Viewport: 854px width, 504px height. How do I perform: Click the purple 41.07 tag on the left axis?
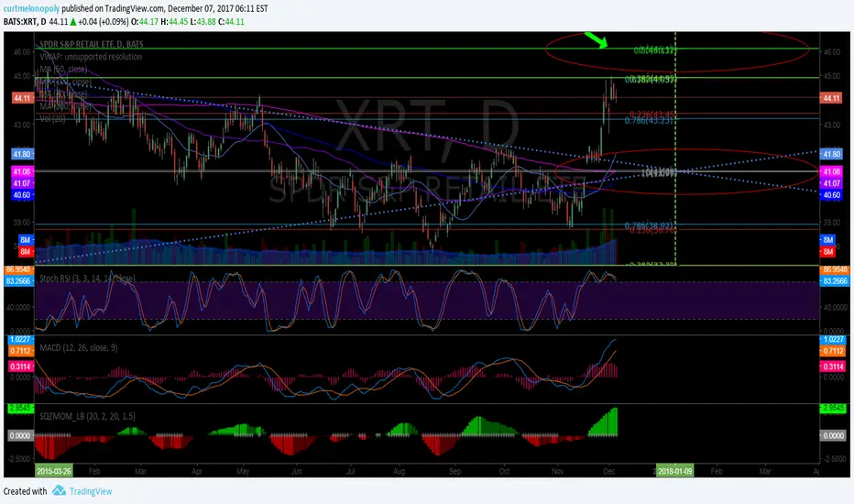(x=22, y=183)
